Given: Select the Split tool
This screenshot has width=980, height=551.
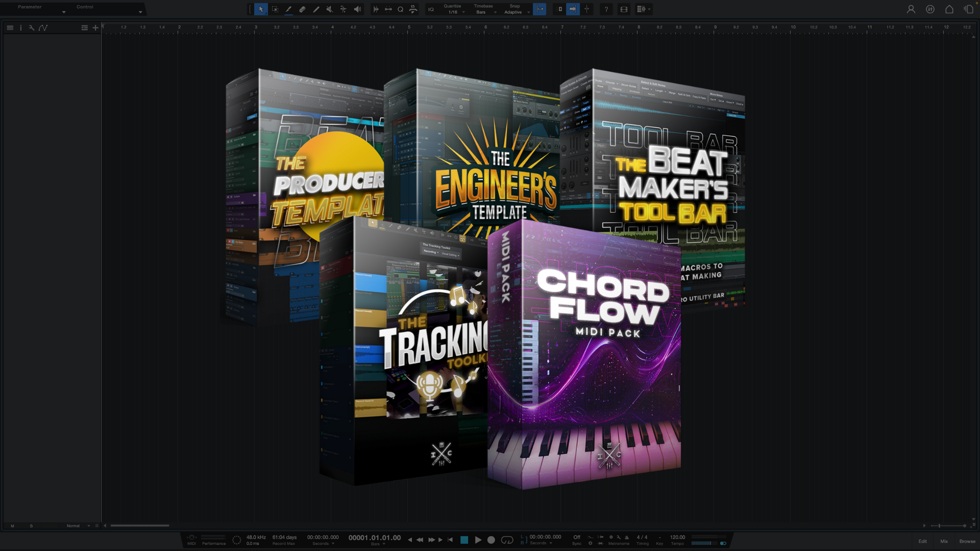Looking at the screenshot, I should point(344,9).
